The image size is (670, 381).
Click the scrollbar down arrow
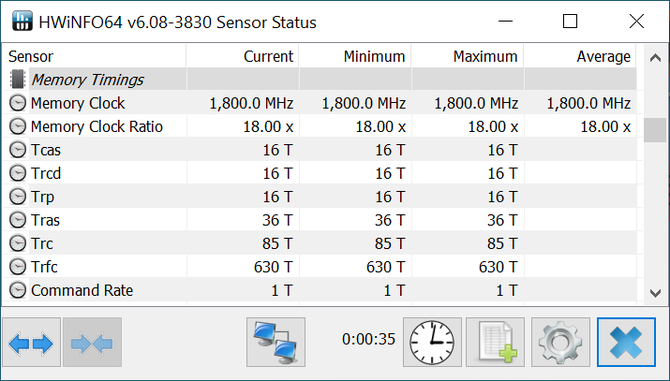click(655, 293)
